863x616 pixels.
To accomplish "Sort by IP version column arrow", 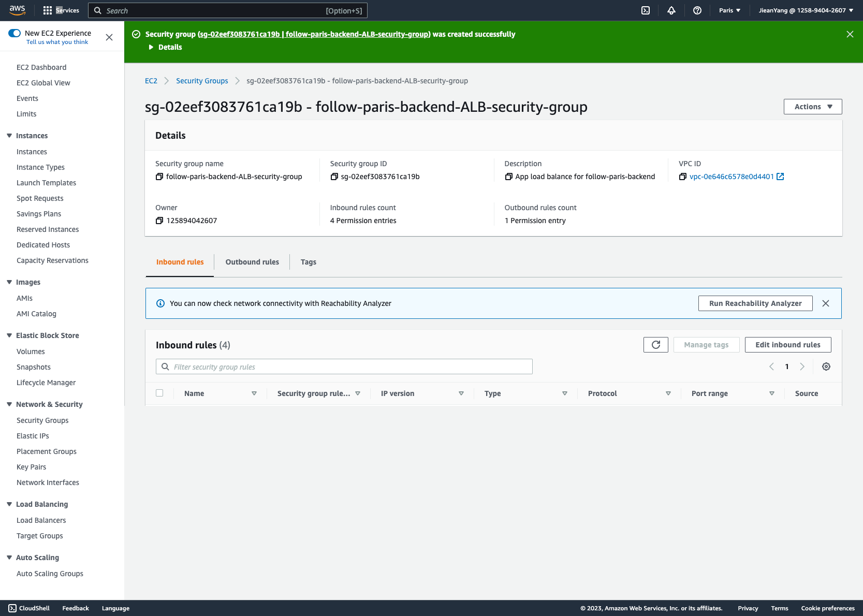I will click(x=461, y=393).
